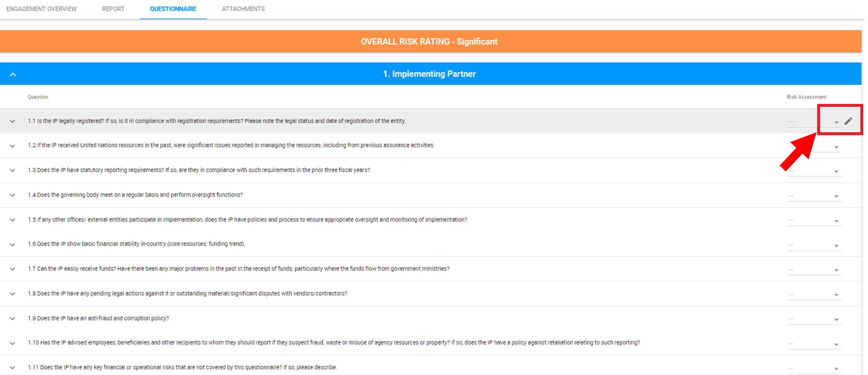Screen dimensions: 868x375
Task: Expand question 1.7 receive funds chevron
Action: pos(13,269)
